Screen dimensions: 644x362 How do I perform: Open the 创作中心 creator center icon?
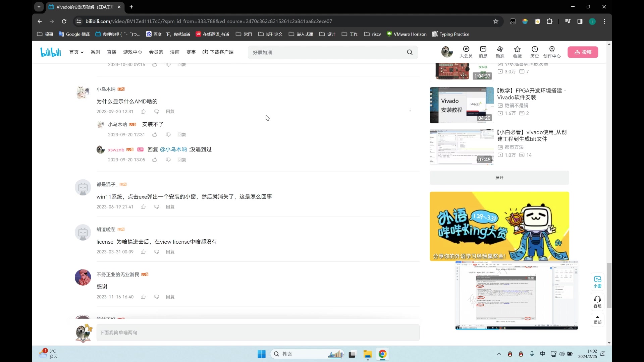coord(552,52)
